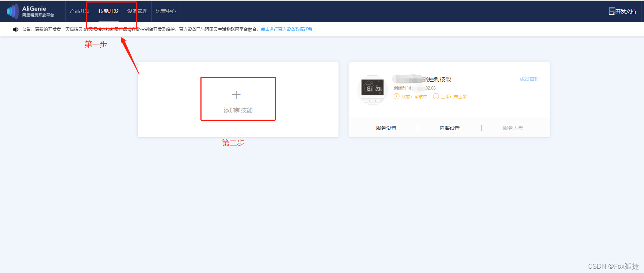
Task: Click the 添加新技能 label
Action: click(x=238, y=110)
